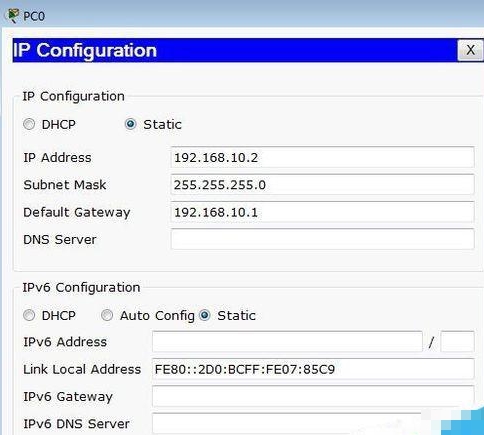
Task: Click the PC0 window title text
Action: (x=34, y=16)
